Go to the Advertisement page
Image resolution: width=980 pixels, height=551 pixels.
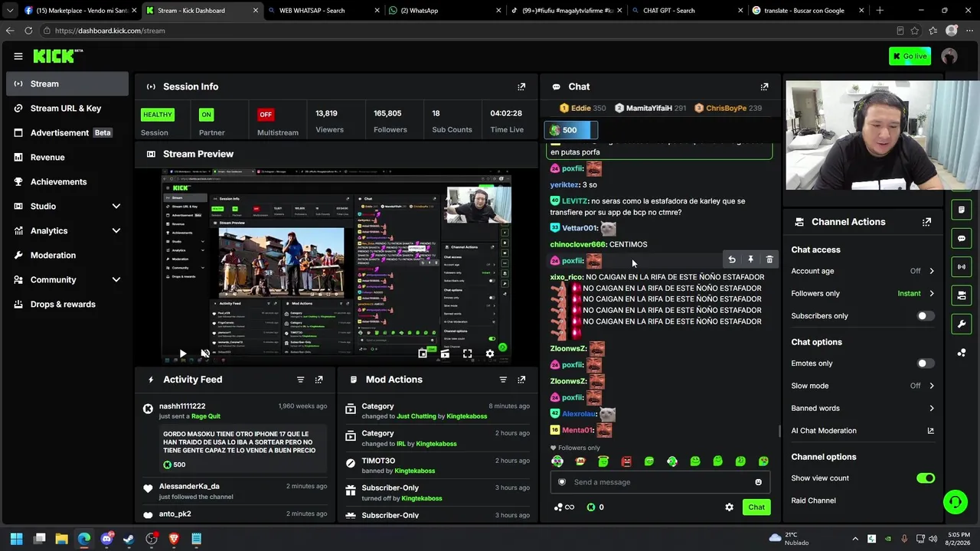67,132
